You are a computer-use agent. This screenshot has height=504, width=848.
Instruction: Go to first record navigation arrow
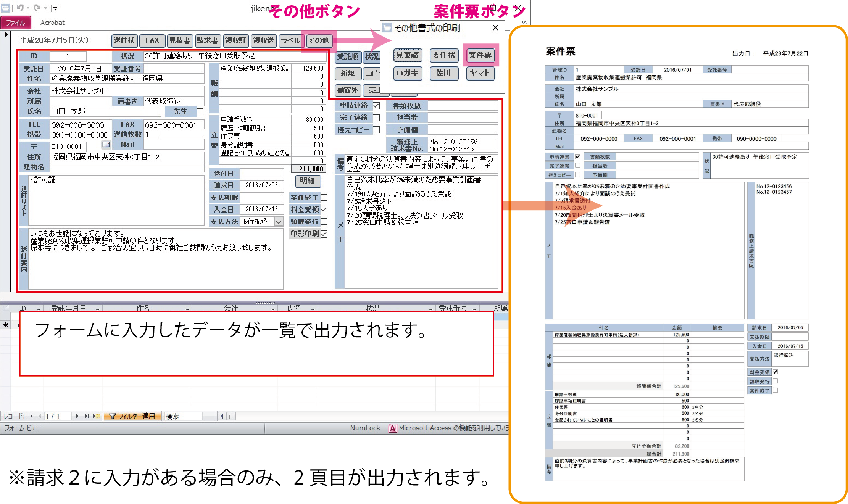coord(31,416)
